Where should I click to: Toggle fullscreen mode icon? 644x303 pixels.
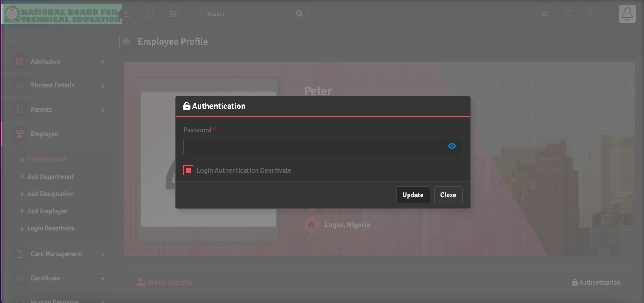150,14
